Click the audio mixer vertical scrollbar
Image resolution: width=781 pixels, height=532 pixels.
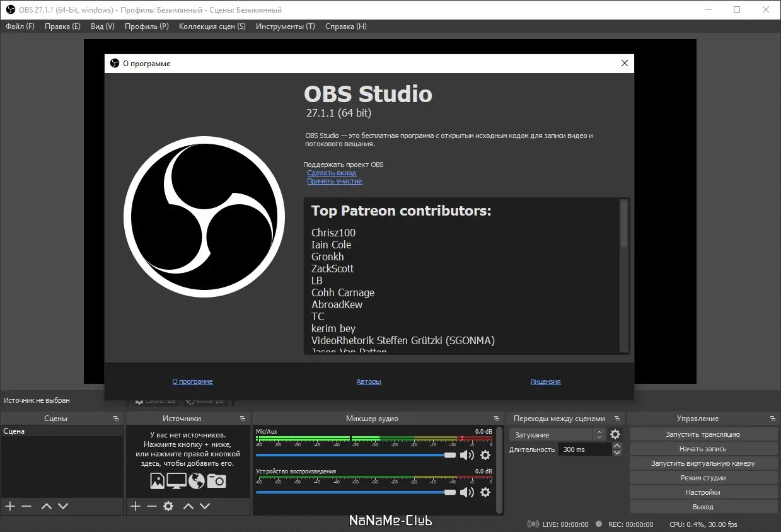click(500, 470)
